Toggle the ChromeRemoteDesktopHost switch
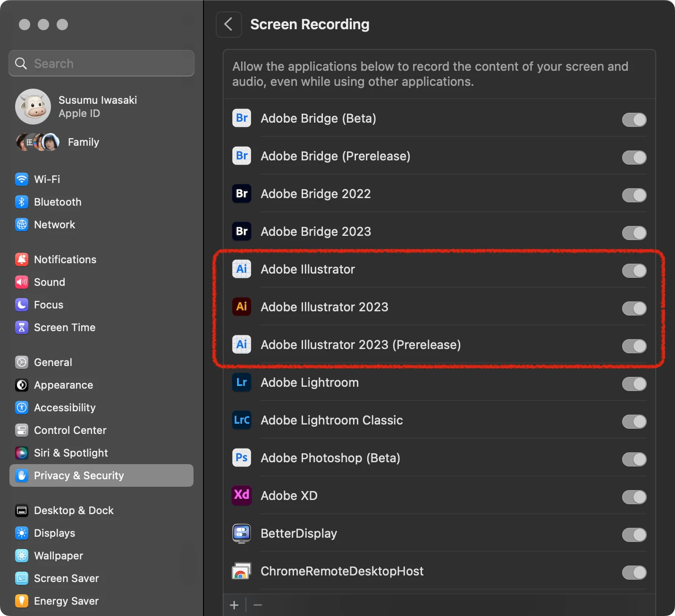 point(634,573)
